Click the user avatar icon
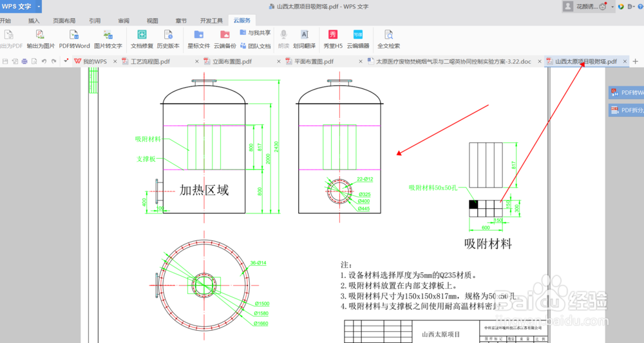 pyautogui.click(x=568, y=6)
